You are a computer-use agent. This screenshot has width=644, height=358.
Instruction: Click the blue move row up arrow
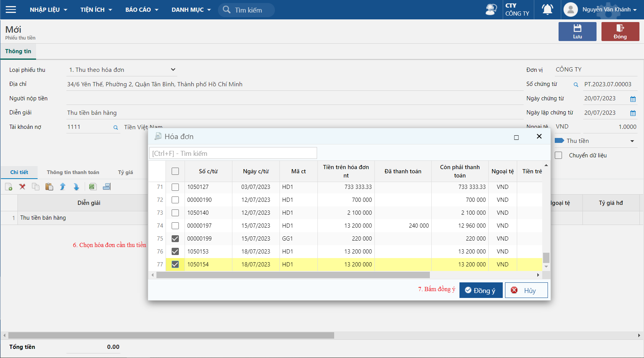[x=63, y=187]
